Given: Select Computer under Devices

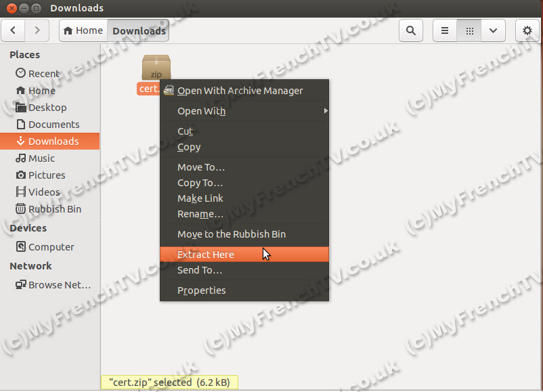Looking at the screenshot, I should click(x=51, y=247).
